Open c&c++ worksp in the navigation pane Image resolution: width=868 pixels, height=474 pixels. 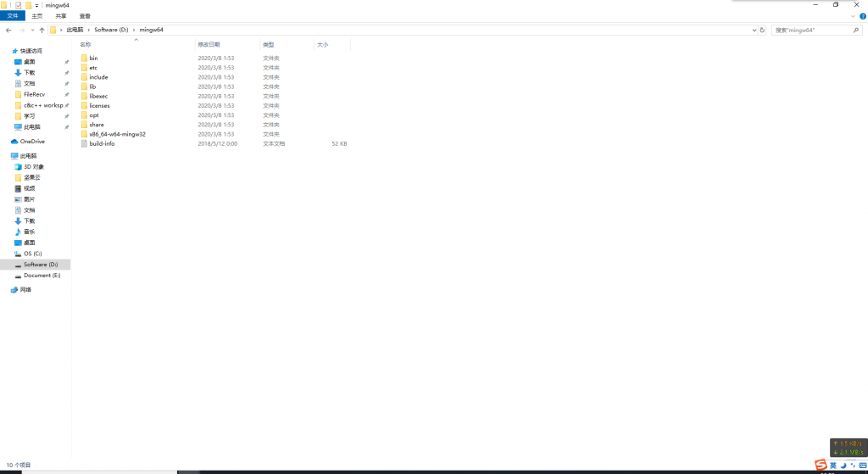(43, 105)
